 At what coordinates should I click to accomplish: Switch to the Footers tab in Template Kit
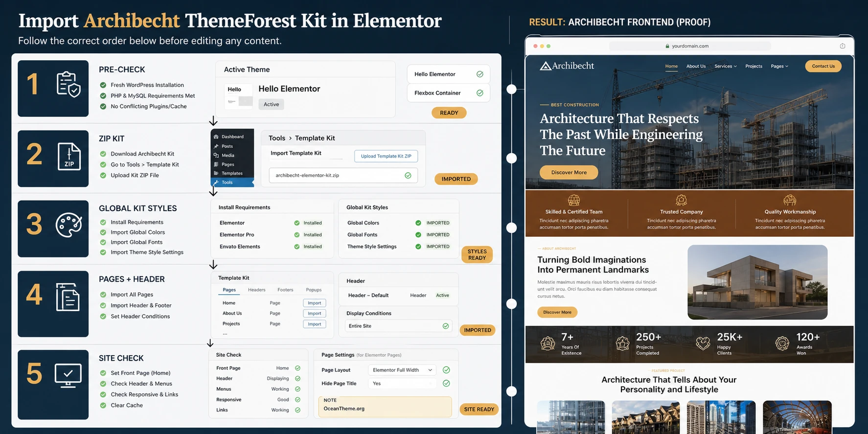pos(285,290)
